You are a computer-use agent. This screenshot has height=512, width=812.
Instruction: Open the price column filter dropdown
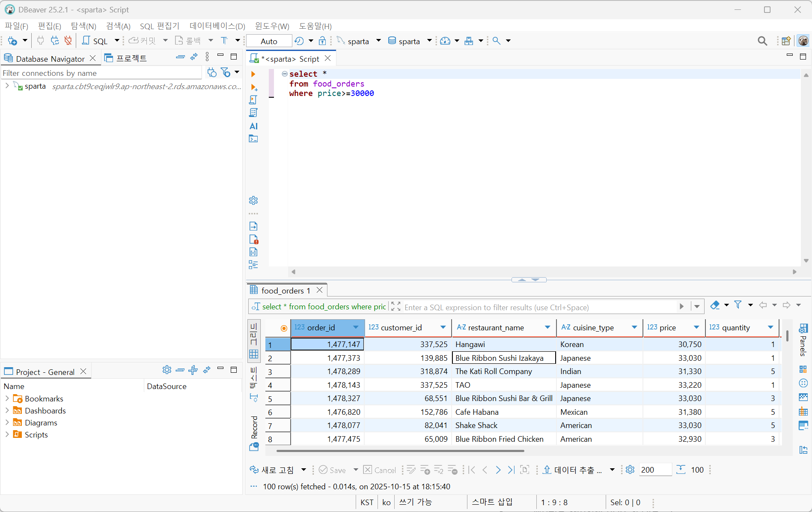(697, 327)
